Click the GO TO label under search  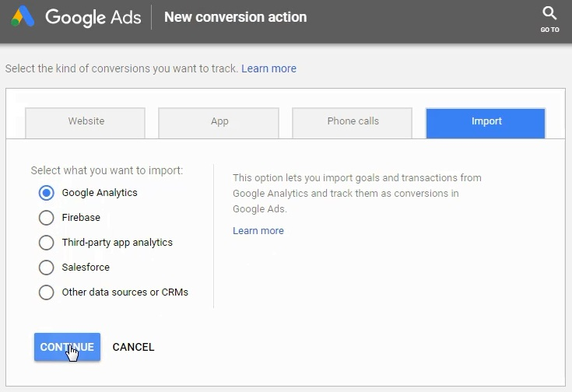coord(549,30)
